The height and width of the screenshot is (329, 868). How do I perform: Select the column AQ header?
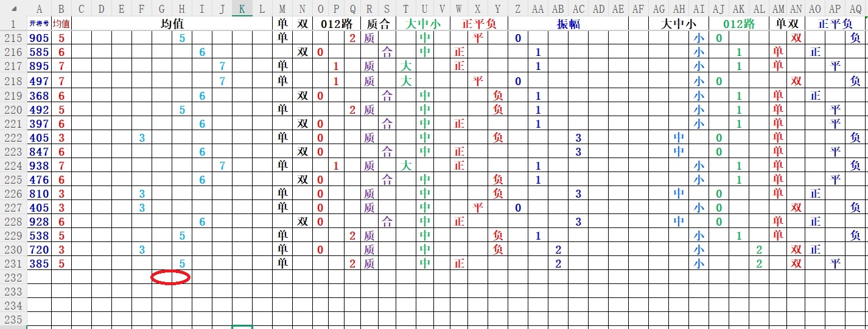click(855, 9)
